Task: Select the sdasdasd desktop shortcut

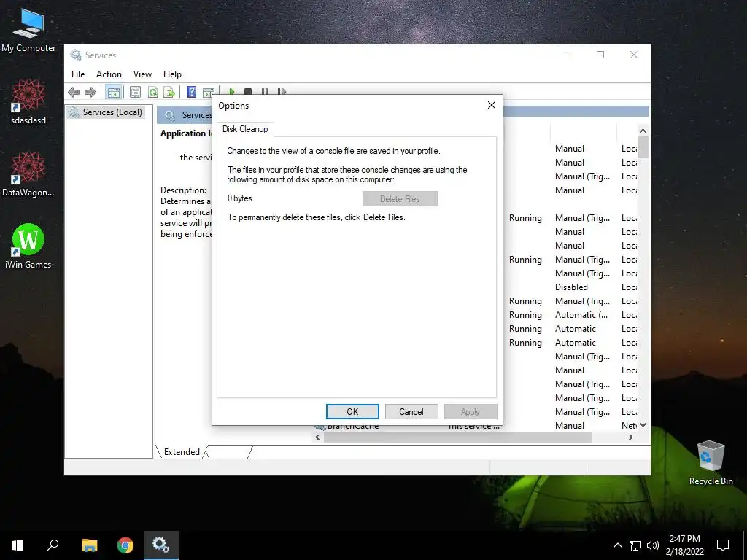Action: coord(28,102)
